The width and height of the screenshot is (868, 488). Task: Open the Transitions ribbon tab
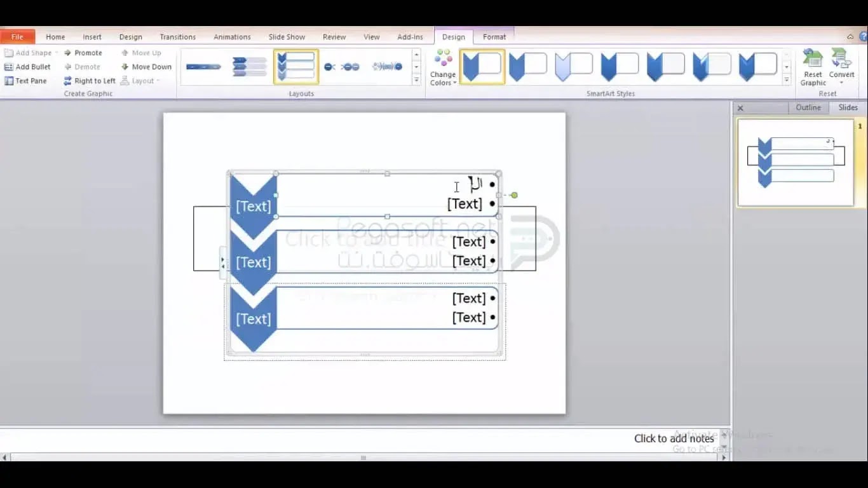coord(177,37)
